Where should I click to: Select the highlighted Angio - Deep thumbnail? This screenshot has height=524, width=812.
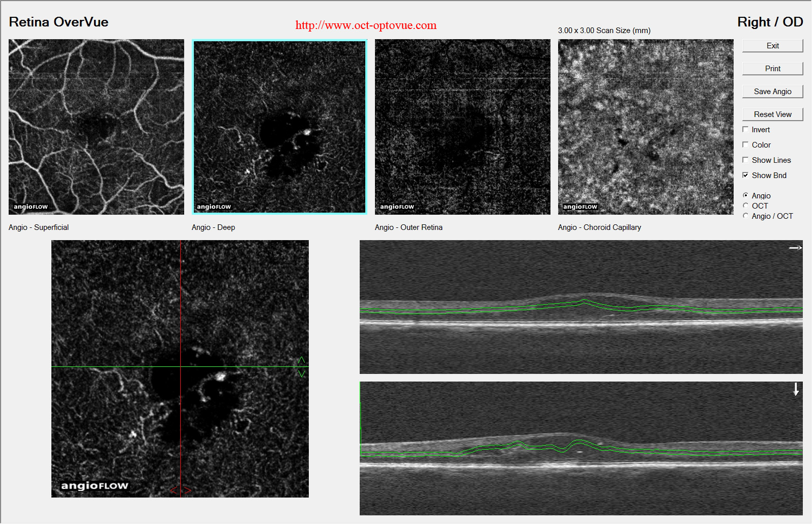pos(279,127)
